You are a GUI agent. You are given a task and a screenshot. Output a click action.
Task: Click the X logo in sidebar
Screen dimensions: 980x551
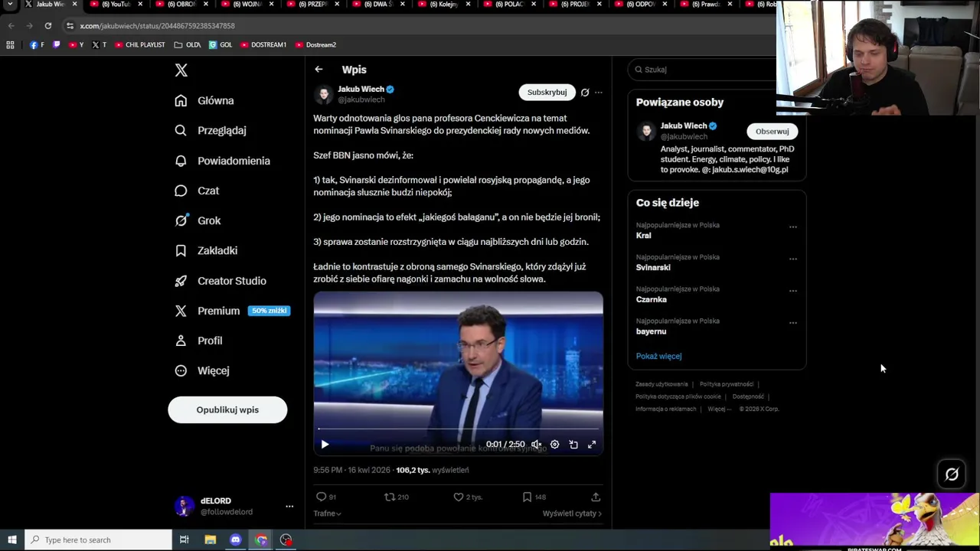tap(181, 70)
